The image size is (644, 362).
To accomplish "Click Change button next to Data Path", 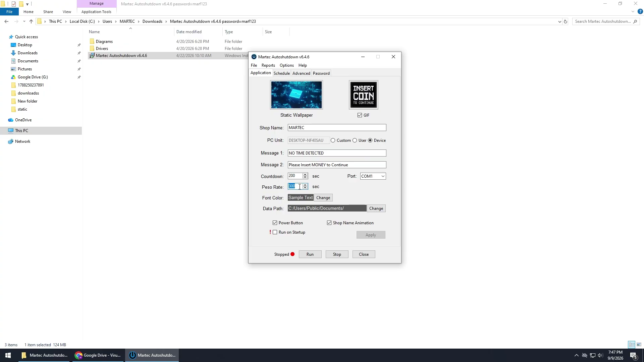I will pyautogui.click(x=376, y=208).
